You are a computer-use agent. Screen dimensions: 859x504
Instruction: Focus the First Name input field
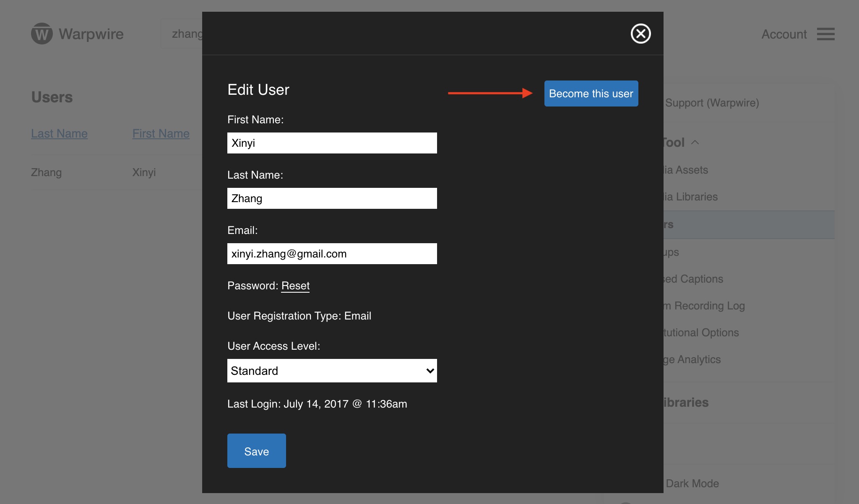[332, 143]
